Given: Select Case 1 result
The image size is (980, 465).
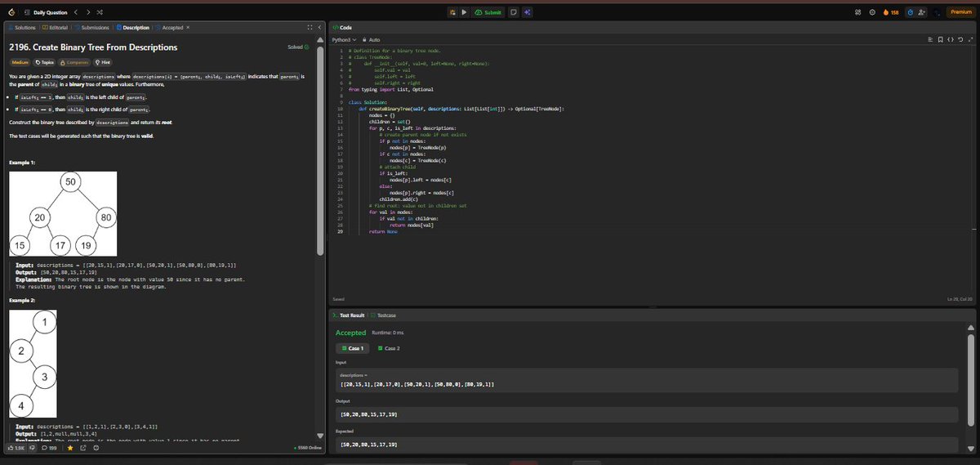Looking at the screenshot, I should pyautogui.click(x=354, y=348).
